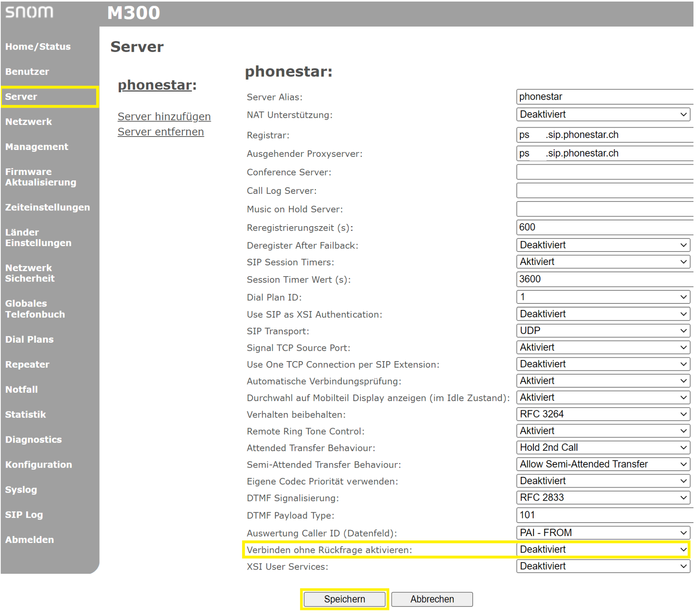Screen dimensions: 700x613
Task: Click Abmelden to log out
Action: (x=30, y=540)
